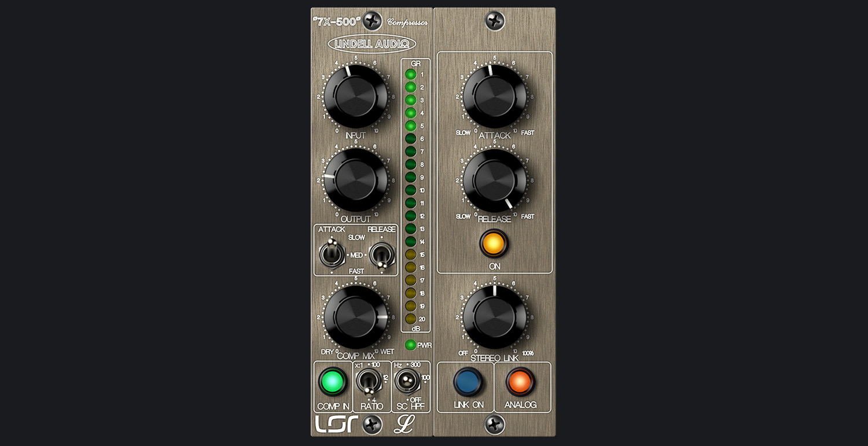This screenshot has width=868, height=446.
Task: Click GR meter LED number 15
Action: pos(411,255)
